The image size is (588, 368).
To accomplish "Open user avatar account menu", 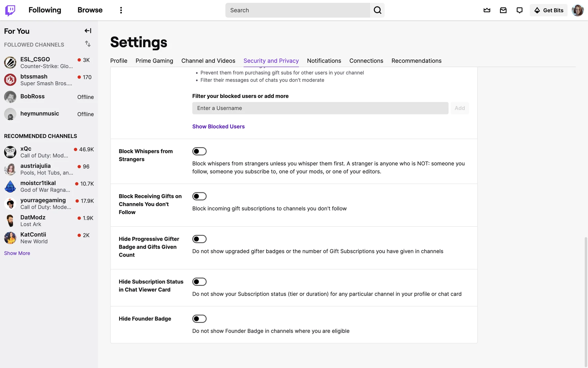I will 578,10.
